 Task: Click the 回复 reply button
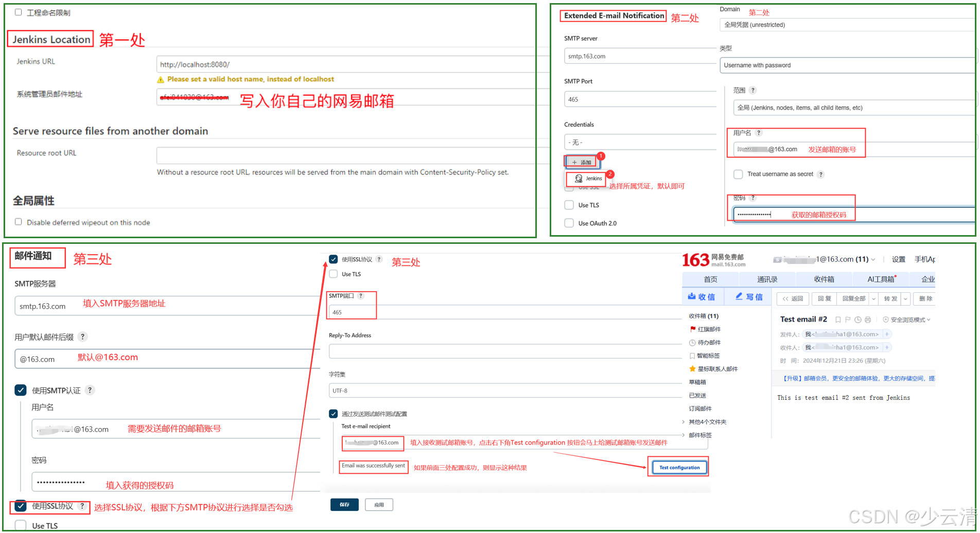(x=825, y=298)
